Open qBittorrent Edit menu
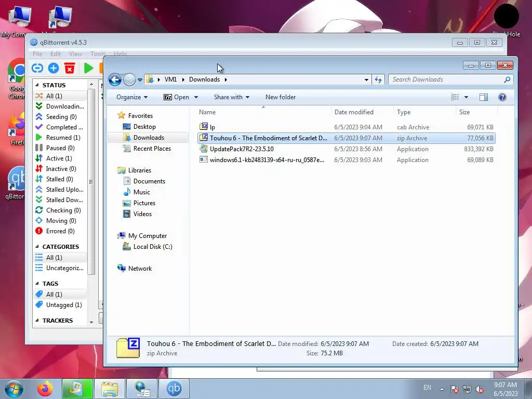This screenshot has width=532, height=399. 55,54
